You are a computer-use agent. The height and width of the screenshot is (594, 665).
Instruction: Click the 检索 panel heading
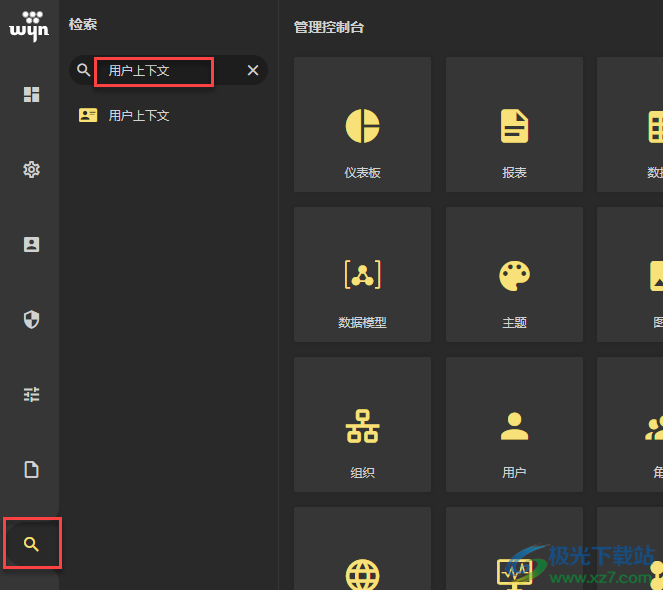point(83,24)
